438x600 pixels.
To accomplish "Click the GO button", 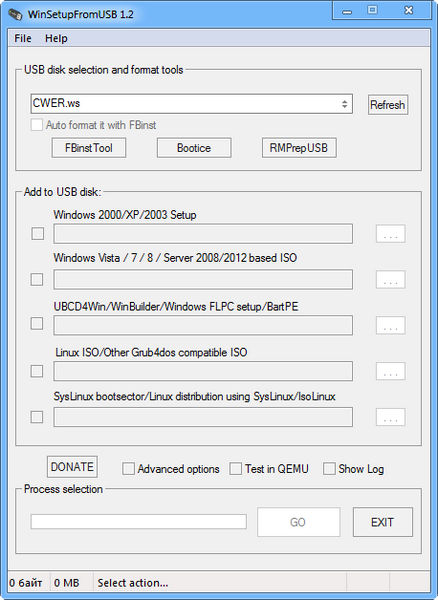I will tap(298, 522).
